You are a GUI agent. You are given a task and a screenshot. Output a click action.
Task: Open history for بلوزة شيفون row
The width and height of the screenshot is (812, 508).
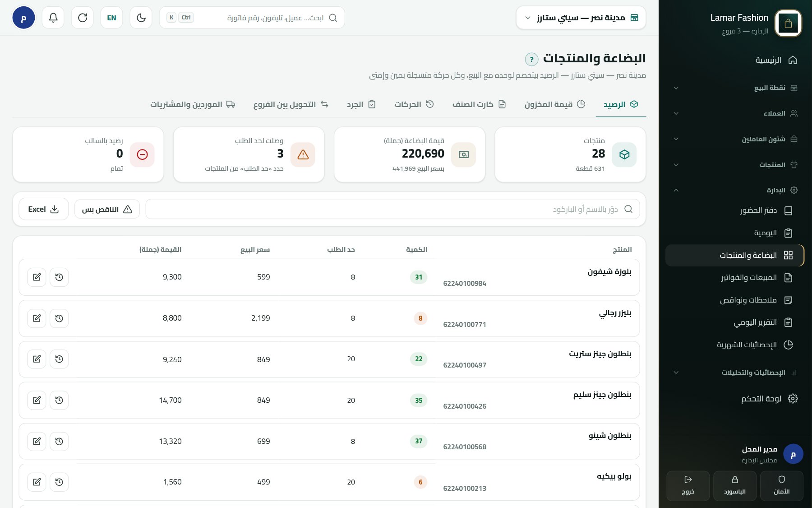[x=59, y=277]
